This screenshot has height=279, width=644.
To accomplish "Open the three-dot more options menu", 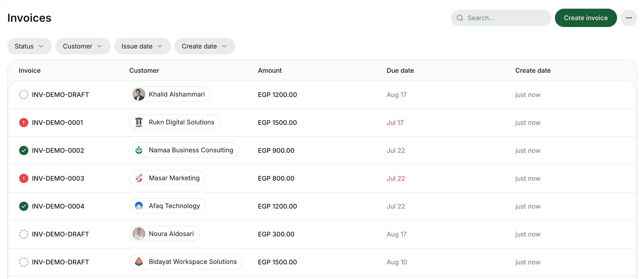I will pyautogui.click(x=629, y=18).
